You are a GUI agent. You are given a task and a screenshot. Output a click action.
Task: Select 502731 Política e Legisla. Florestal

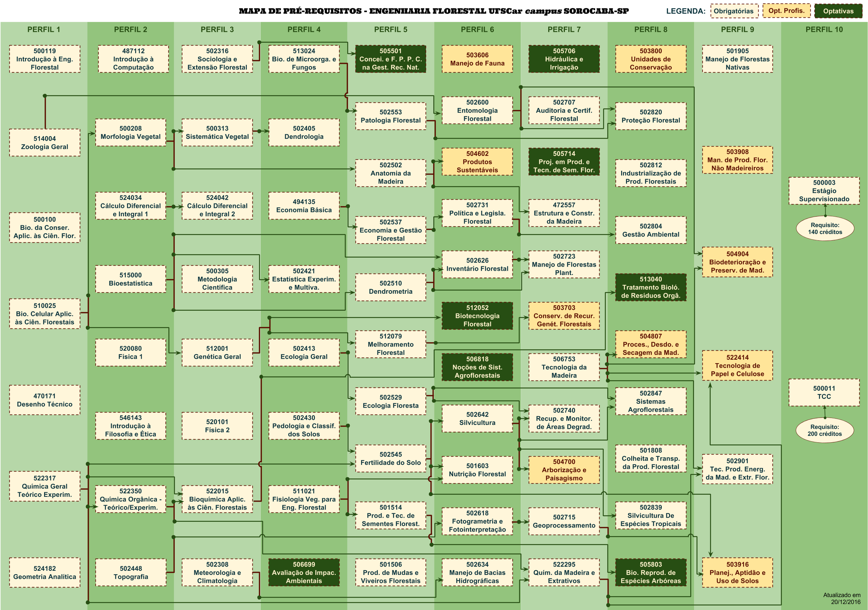[x=477, y=213]
